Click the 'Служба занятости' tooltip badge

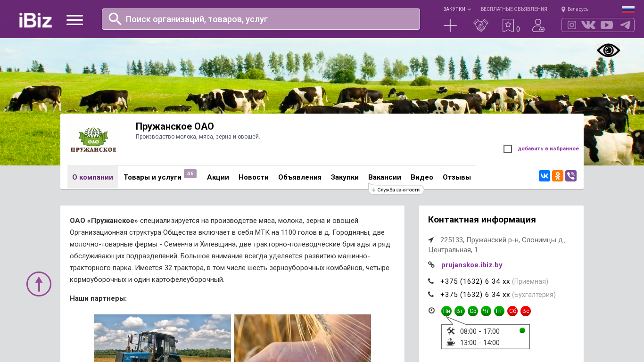click(x=396, y=189)
